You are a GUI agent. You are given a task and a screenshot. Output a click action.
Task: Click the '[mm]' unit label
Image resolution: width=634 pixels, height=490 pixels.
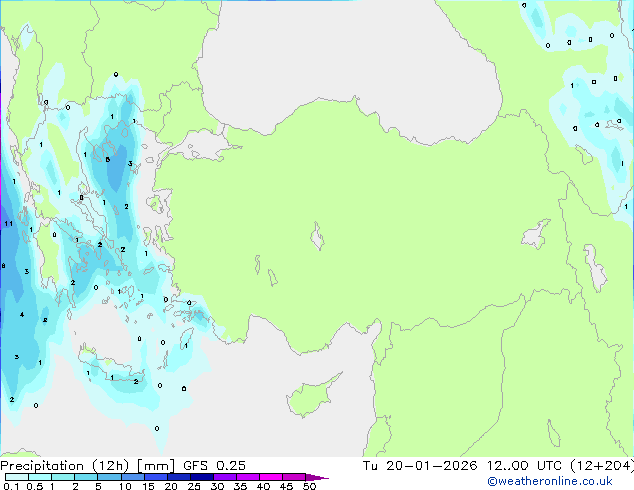click(156, 466)
